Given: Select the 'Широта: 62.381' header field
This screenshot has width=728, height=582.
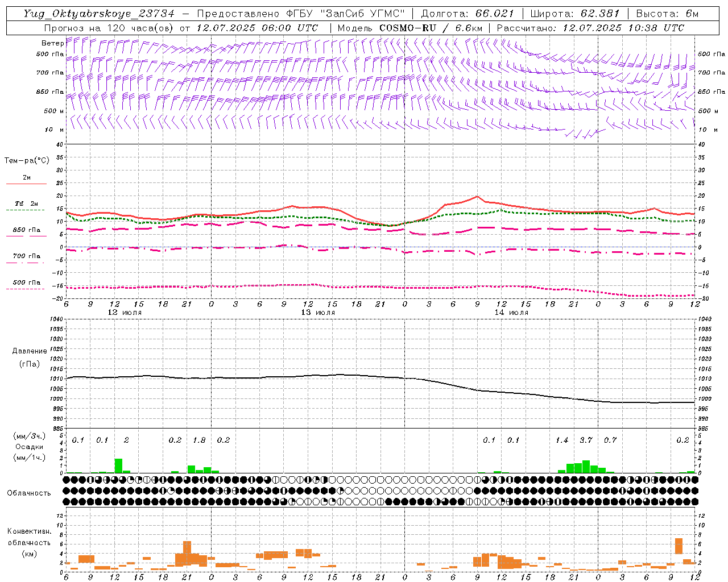Looking at the screenshot, I should [575, 14].
